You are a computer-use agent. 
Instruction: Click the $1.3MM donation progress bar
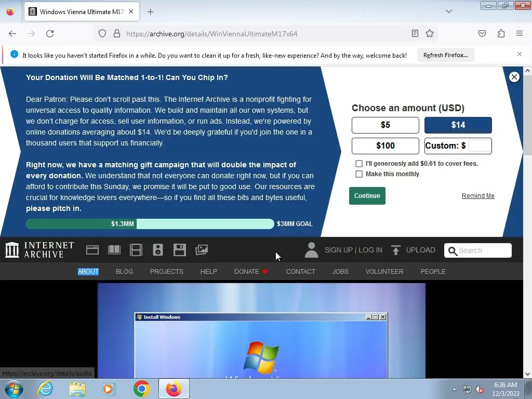(150, 224)
